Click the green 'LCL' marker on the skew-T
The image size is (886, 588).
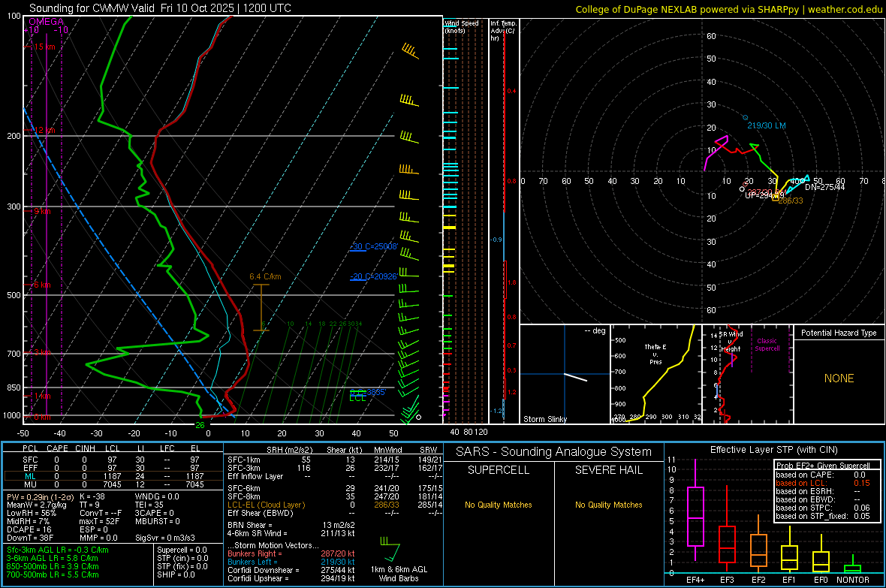click(357, 398)
